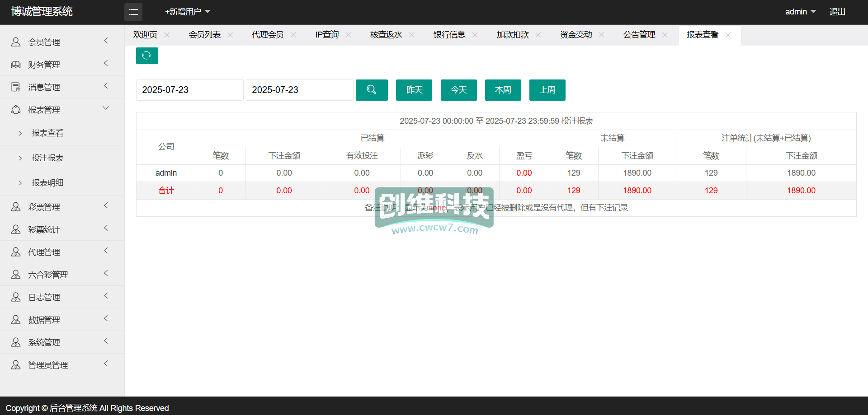Image resolution: width=868 pixels, height=415 pixels.
Task: Close the 代理会员 tab
Action: (293, 35)
